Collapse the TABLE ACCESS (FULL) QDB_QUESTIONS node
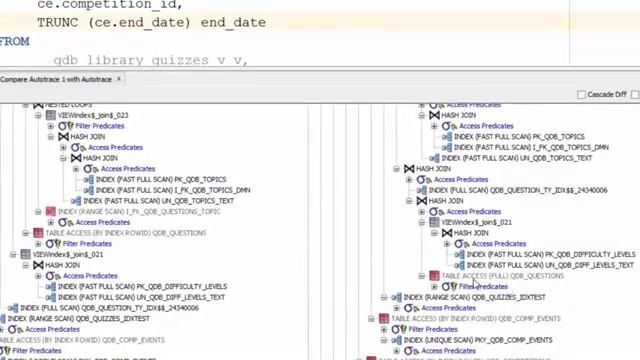This screenshot has width=640, height=360. pos(422,276)
